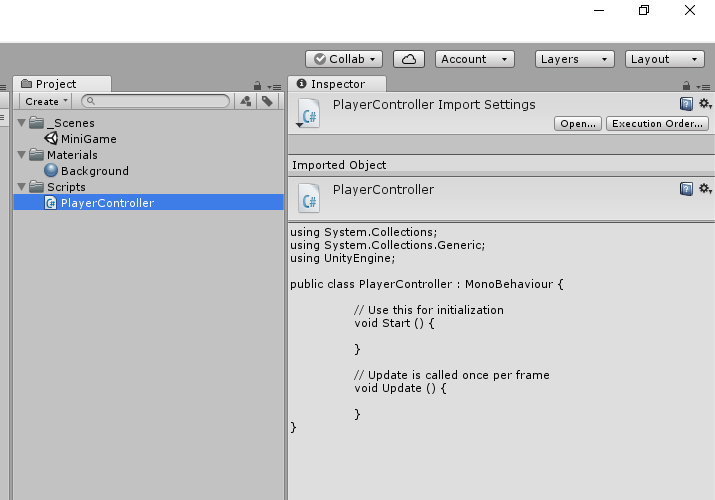The width and height of the screenshot is (715, 500).
Task: Click the '// Use this for initialization' comment
Action: 429,310
